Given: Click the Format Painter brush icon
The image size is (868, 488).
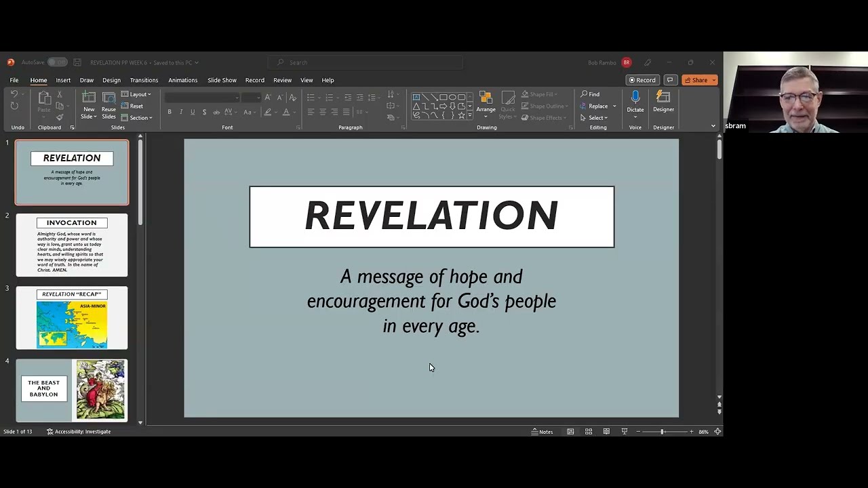Looking at the screenshot, I should (x=60, y=117).
